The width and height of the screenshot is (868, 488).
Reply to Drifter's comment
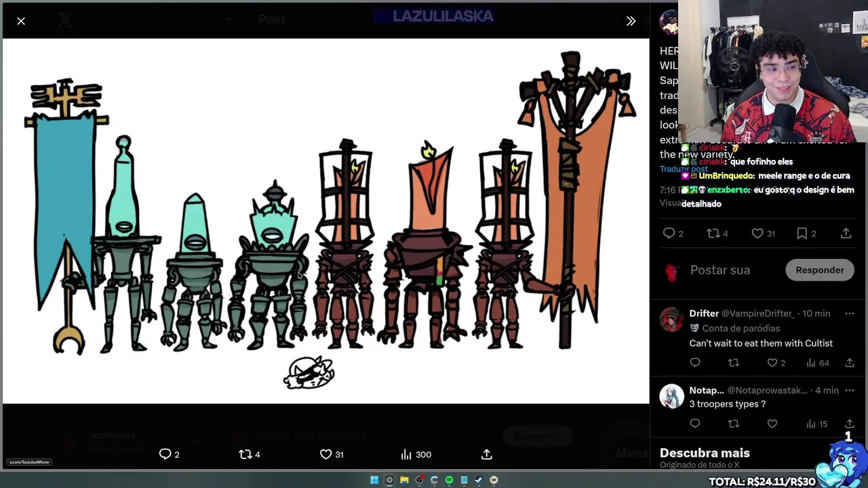pos(695,363)
